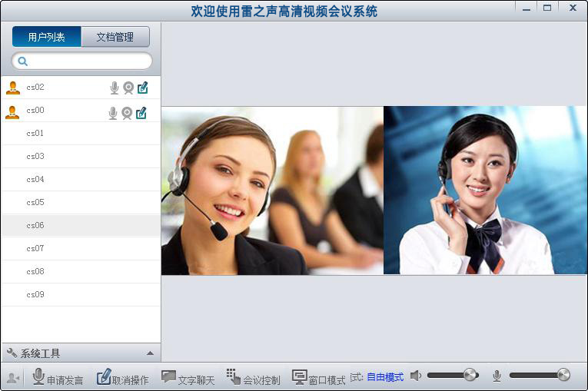The image size is (588, 391).
Task: Click the 自由模式 free mode link
Action: pyautogui.click(x=385, y=376)
